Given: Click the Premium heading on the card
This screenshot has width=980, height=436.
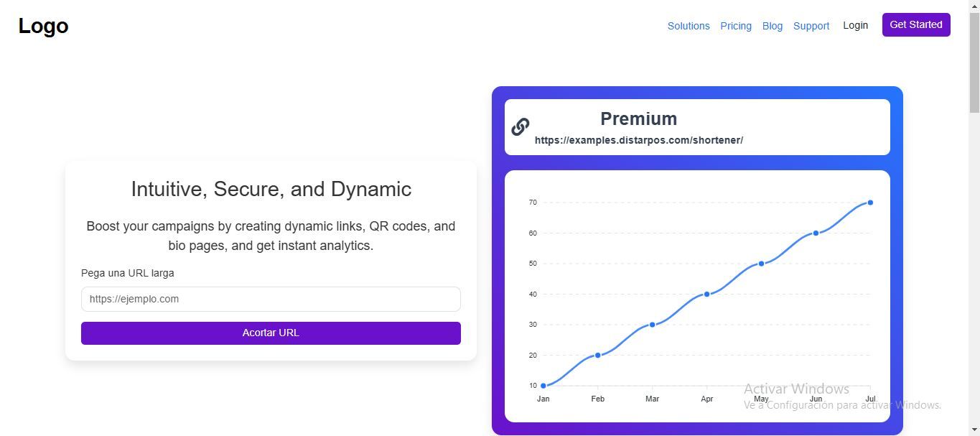Looking at the screenshot, I should pyautogui.click(x=638, y=119).
